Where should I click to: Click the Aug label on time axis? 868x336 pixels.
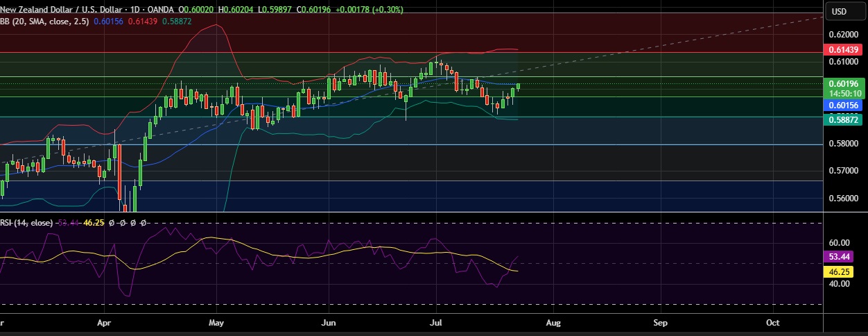(x=553, y=323)
